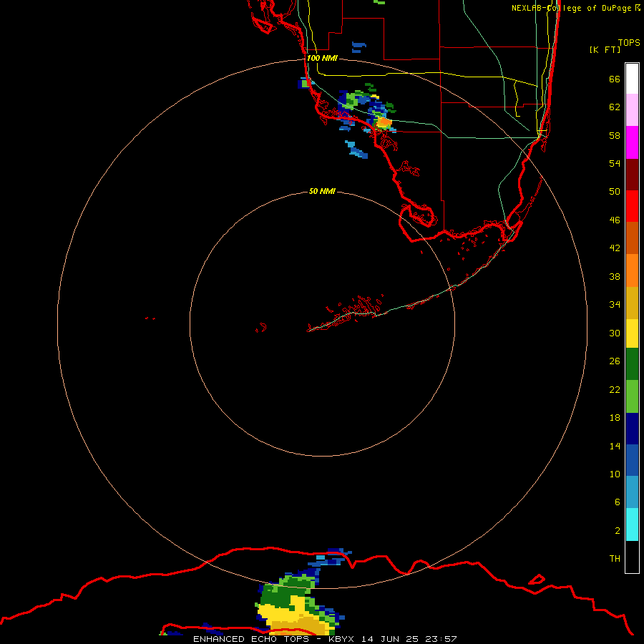
Task: Select the magenta legend swatch
Action: click(632, 142)
